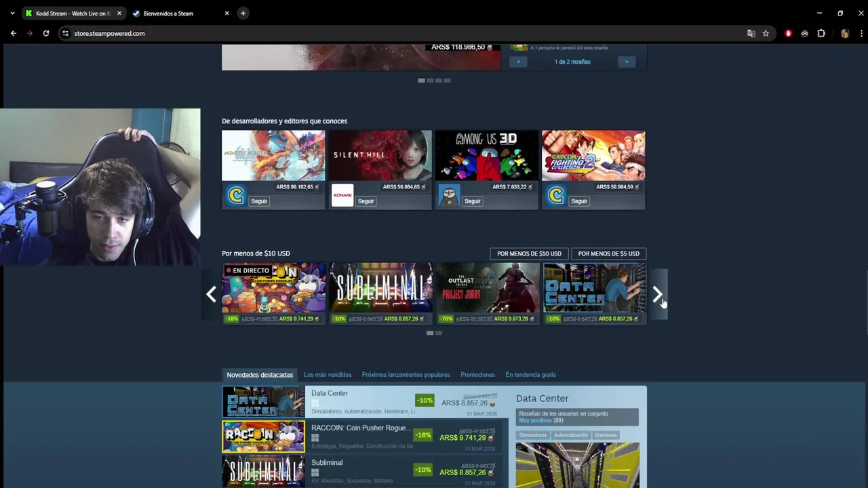Go back using the browser back arrow
The image size is (868, 488).
point(14,33)
